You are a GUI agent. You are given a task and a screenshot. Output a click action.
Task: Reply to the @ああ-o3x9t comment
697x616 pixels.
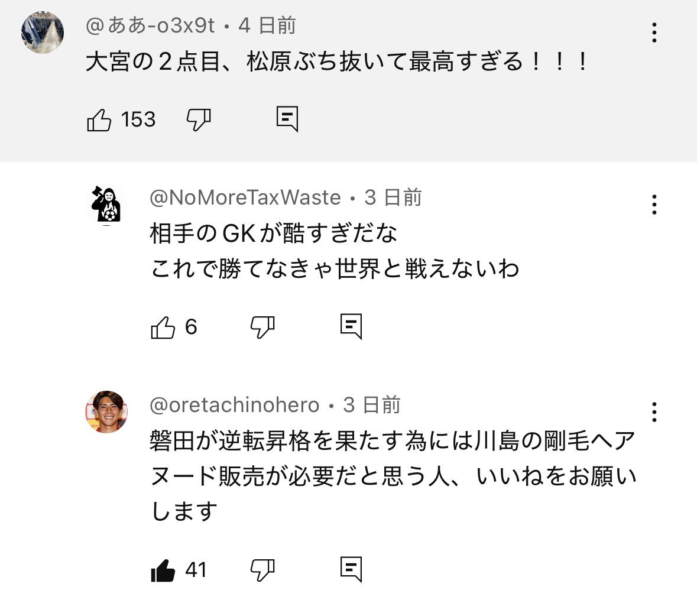[287, 119]
